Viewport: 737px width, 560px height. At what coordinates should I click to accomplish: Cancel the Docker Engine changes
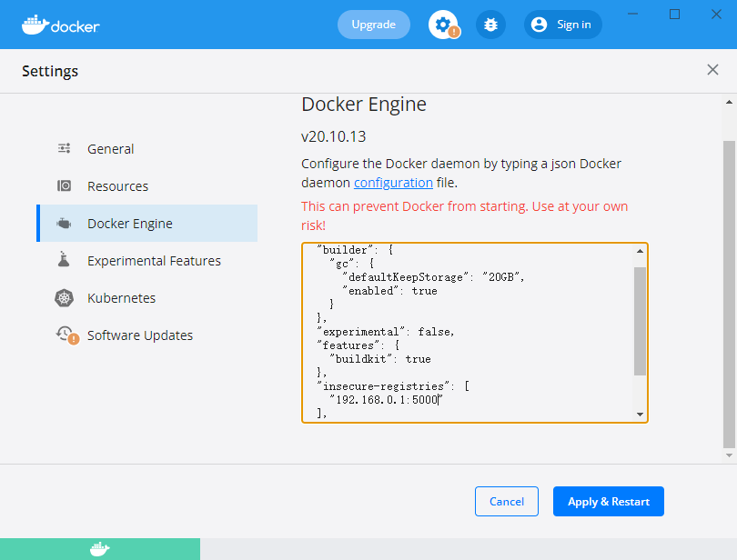(507, 501)
